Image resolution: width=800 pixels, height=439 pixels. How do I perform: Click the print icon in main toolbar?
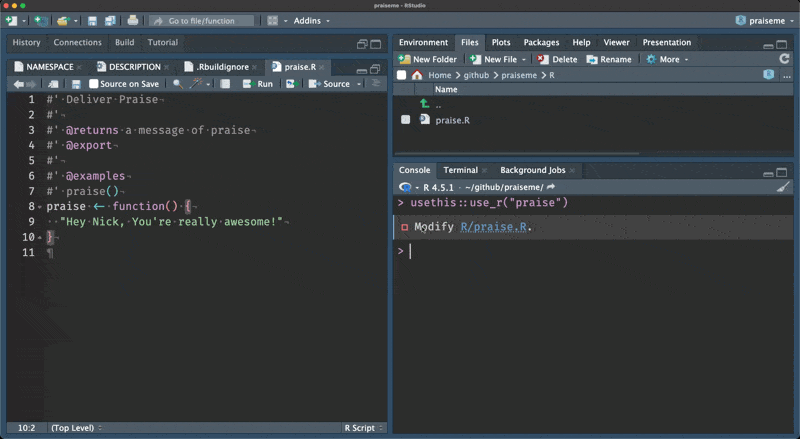[133, 20]
